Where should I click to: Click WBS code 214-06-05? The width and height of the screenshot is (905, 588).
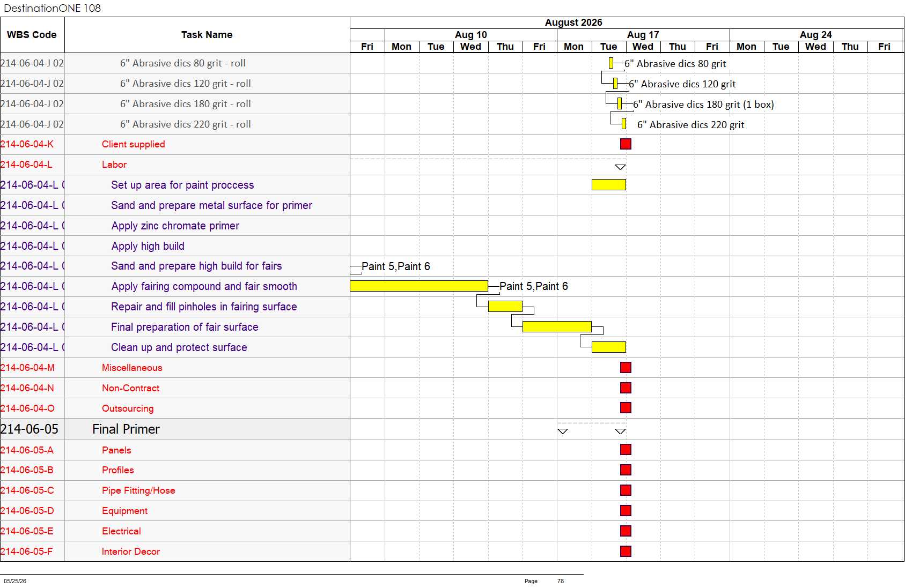pyautogui.click(x=30, y=429)
